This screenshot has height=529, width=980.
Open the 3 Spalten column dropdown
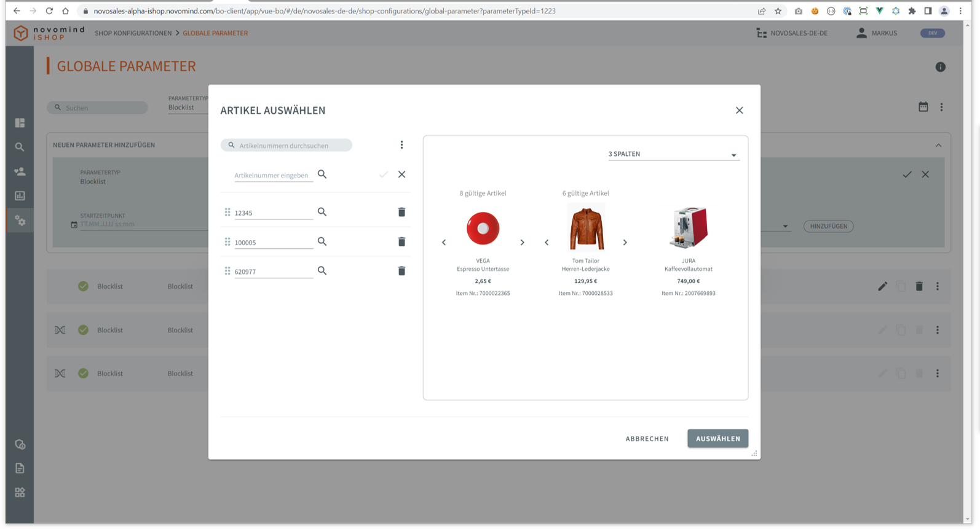pyautogui.click(x=673, y=154)
